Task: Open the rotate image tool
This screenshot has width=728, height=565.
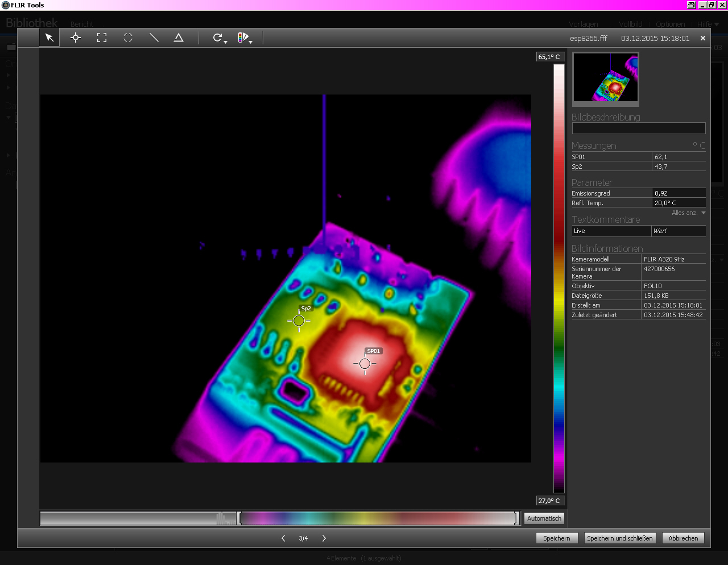Action: point(219,38)
